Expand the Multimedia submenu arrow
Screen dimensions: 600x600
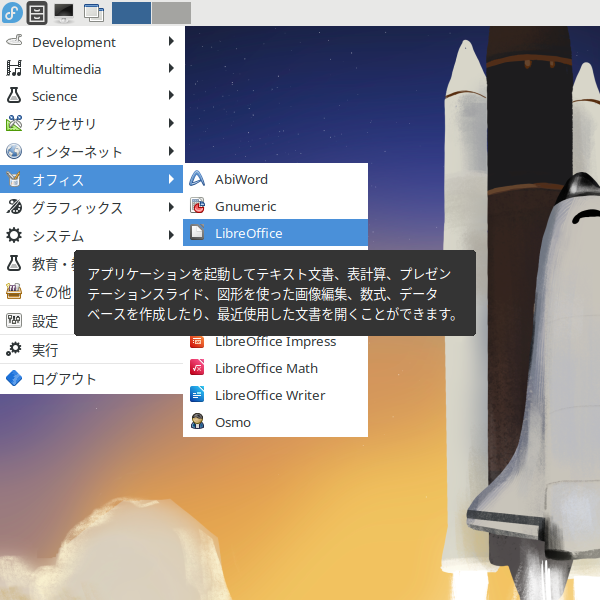(171, 68)
